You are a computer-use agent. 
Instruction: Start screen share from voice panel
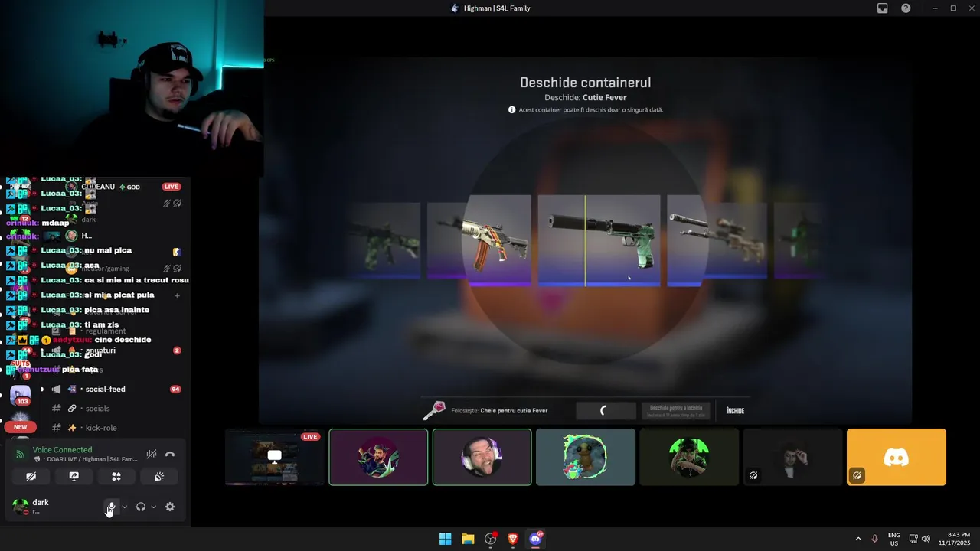tap(73, 476)
